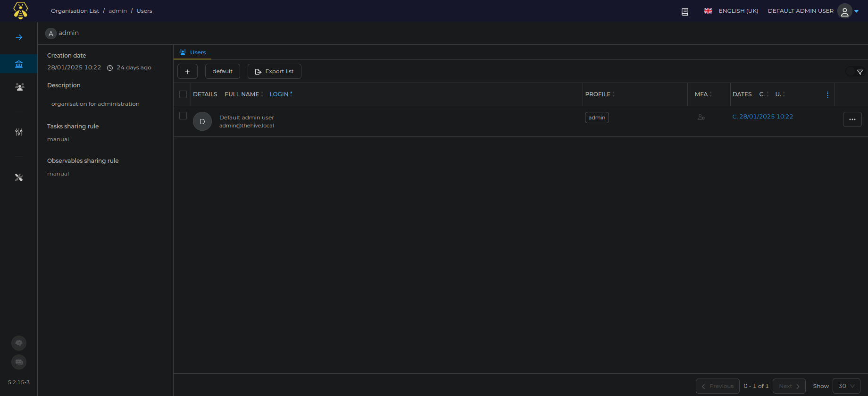The height and width of the screenshot is (396, 868).
Task: Click the user avatar icon in header
Action: pos(845,11)
